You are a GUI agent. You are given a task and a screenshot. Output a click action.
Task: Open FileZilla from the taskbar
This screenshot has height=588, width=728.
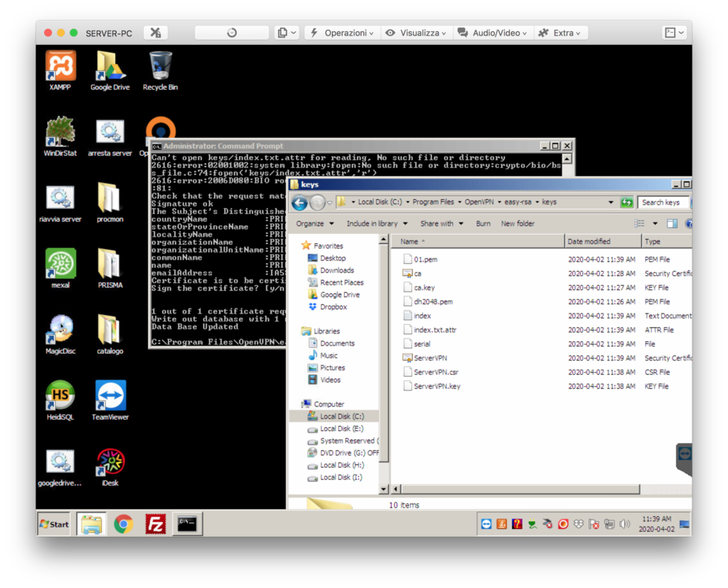click(156, 525)
